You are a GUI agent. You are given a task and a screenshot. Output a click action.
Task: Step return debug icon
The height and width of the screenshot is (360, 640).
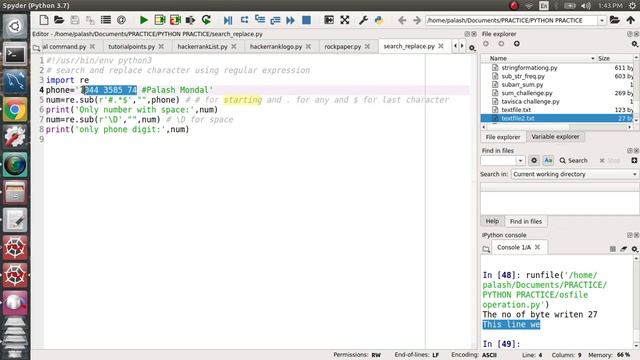coord(275,20)
